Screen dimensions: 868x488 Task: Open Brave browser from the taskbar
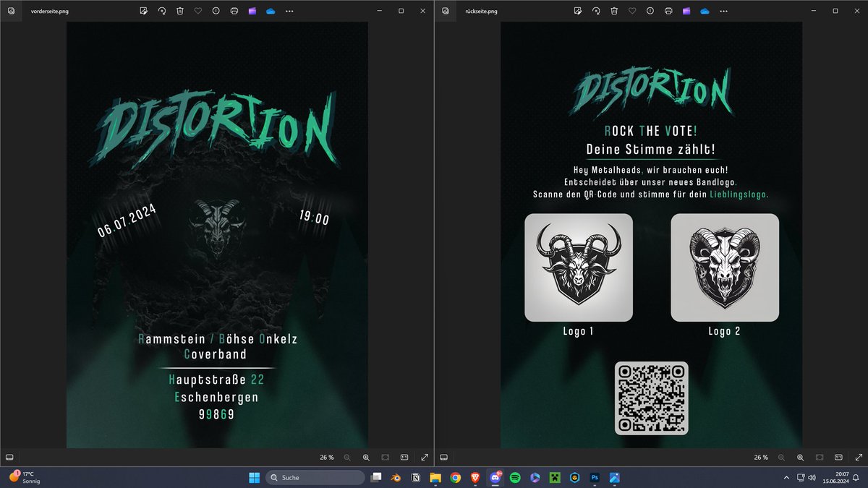[x=475, y=477]
